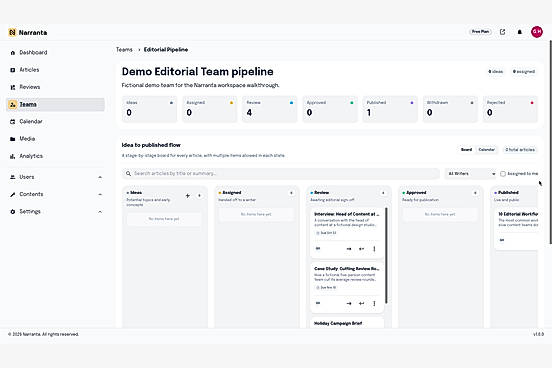
Task: Click the link icon on Case Study card
Action: tap(318, 303)
